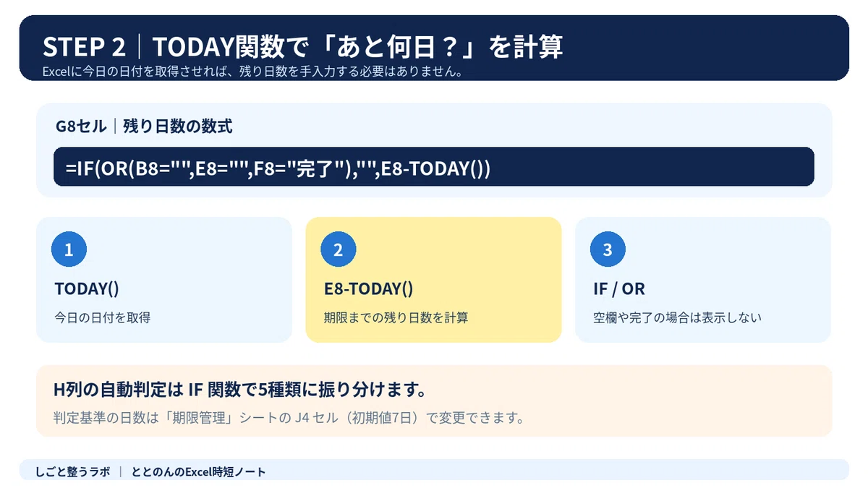The width and height of the screenshot is (868, 488).
Task: Click ととのんのExcel時短ノート in the footer
Action: [x=199, y=472]
